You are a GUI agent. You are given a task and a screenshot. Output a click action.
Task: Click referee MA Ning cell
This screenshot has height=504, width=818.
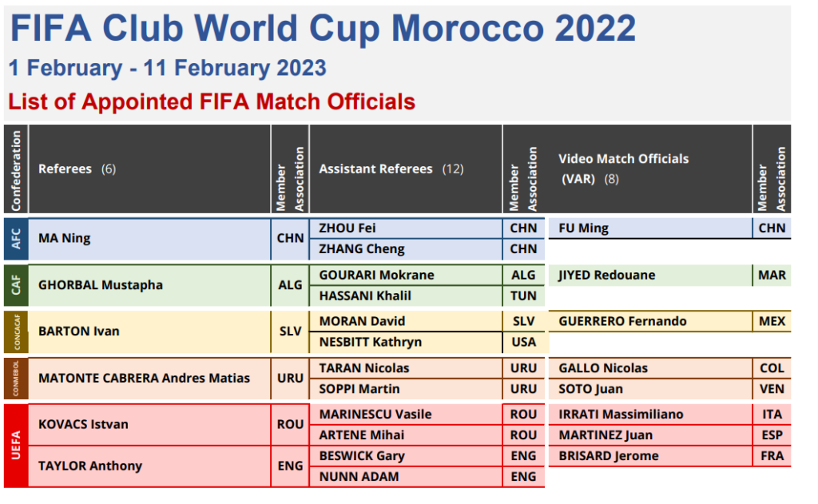65,238
